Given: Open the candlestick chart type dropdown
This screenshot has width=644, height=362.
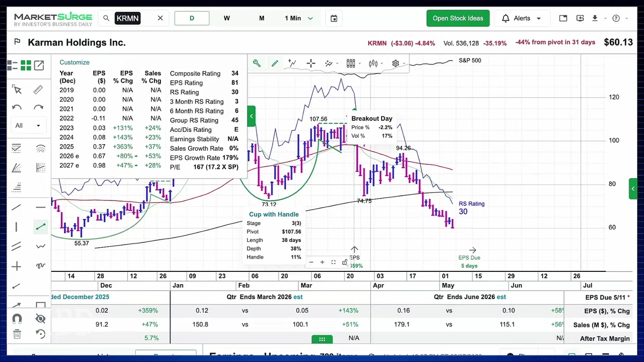Looking at the screenshot, I should (x=375, y=63).
